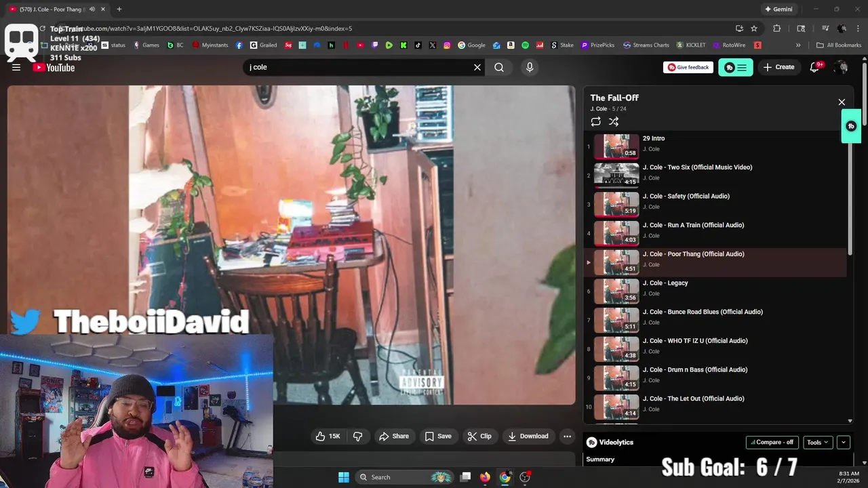Screen dimensions: 868x488
Task: Expand the Videolytics chevron button
Action: coord(844,443)
